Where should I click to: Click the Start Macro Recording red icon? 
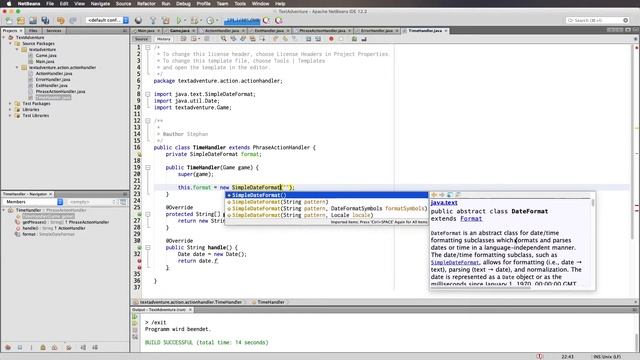[x=331, y=39]
